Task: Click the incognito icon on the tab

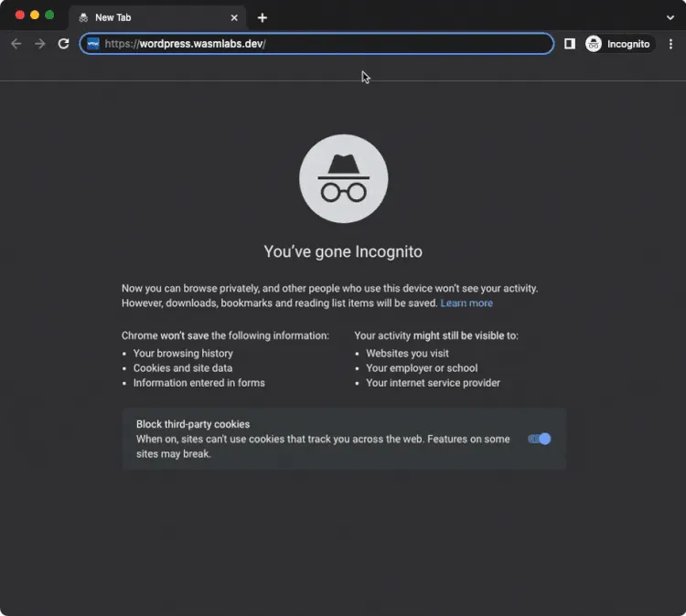Action: tap(83, 17)
